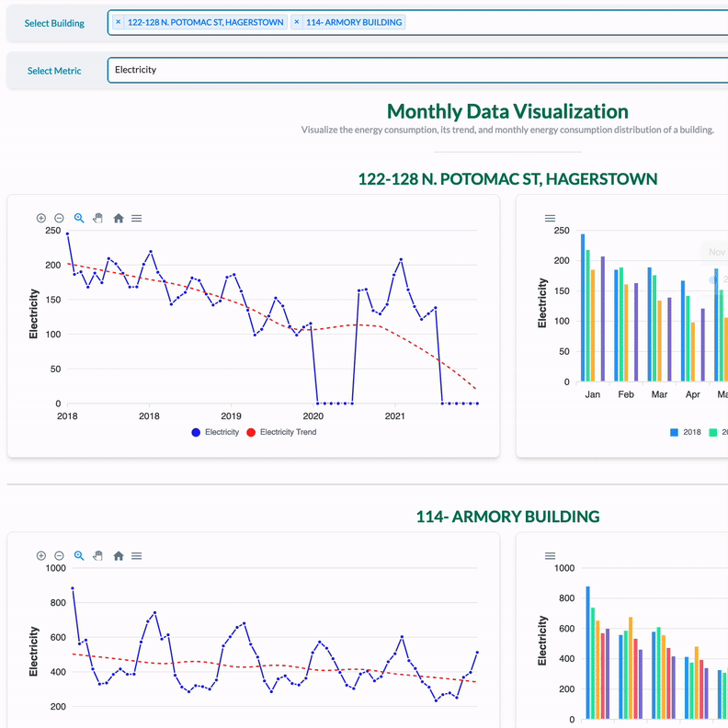Click the home reset icon on Armory chart

point(119,555)
